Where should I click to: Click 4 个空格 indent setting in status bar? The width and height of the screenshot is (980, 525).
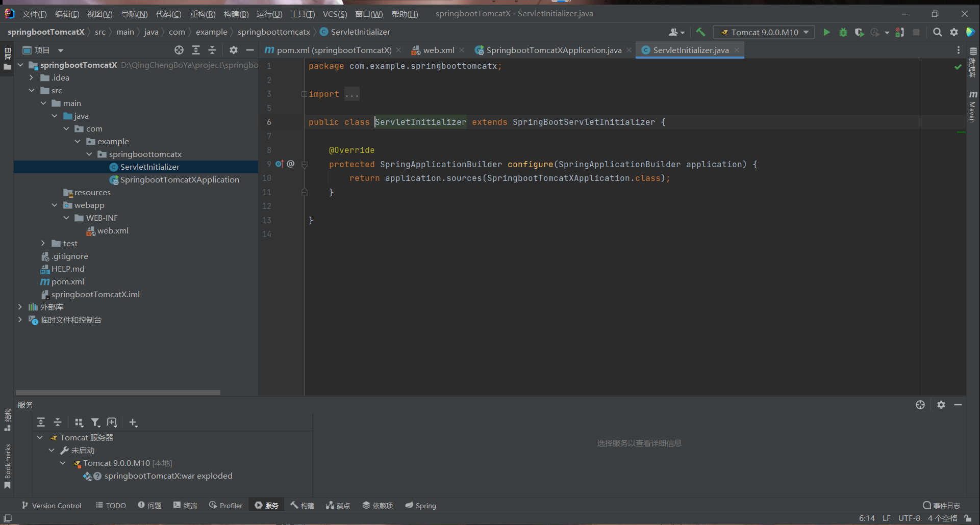[x=942, y=518]
